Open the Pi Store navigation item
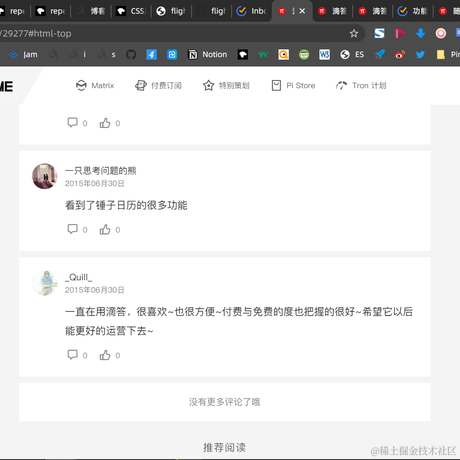Image resolution: width=460 pixels, height=460 pixels. point(293,86)
